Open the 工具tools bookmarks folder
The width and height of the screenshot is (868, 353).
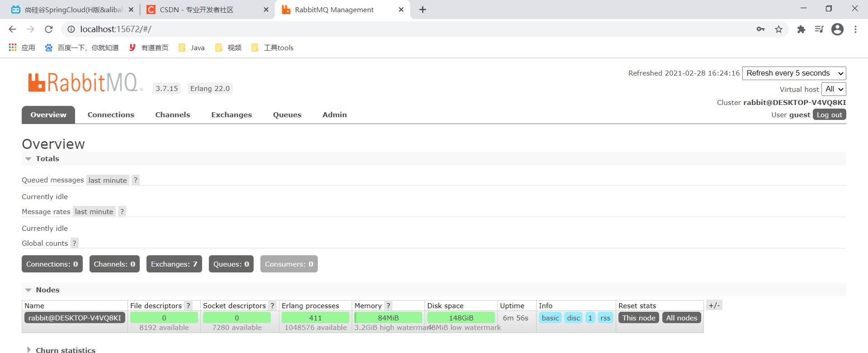coord(273,48)
